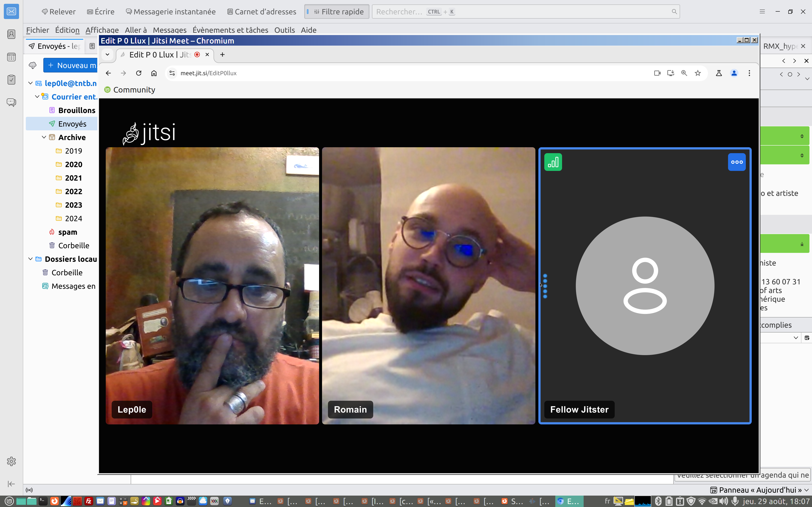The width and height of the screenshot is (812, 507).
Task: Open the Thunderbird address book sidebar icon
Action: [x=11, y=34]
